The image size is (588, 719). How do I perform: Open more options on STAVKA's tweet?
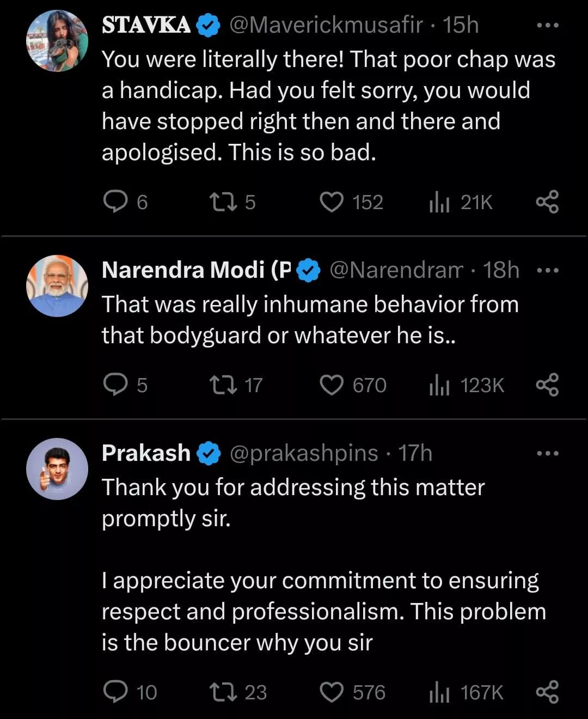[x=547, y=25]
